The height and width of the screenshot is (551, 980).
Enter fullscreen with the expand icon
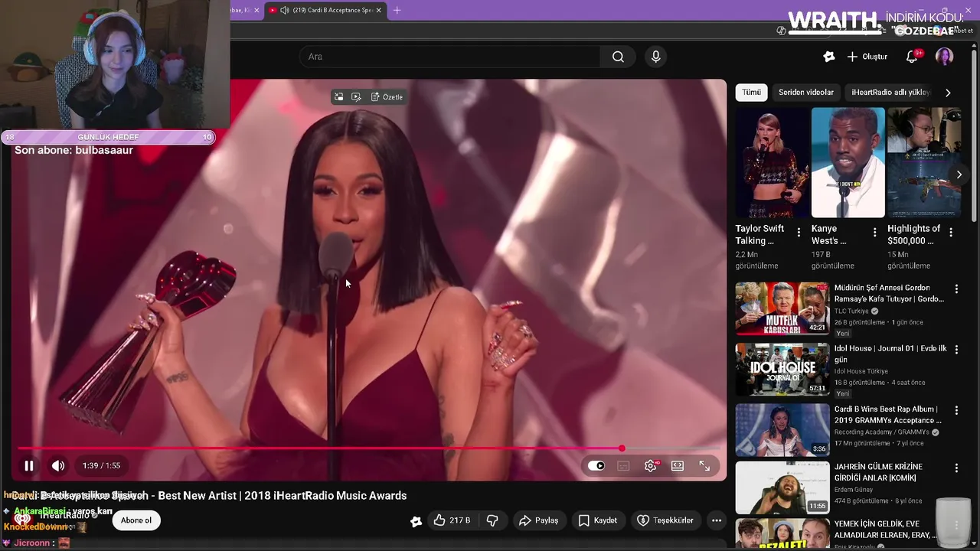coord(704,465)
